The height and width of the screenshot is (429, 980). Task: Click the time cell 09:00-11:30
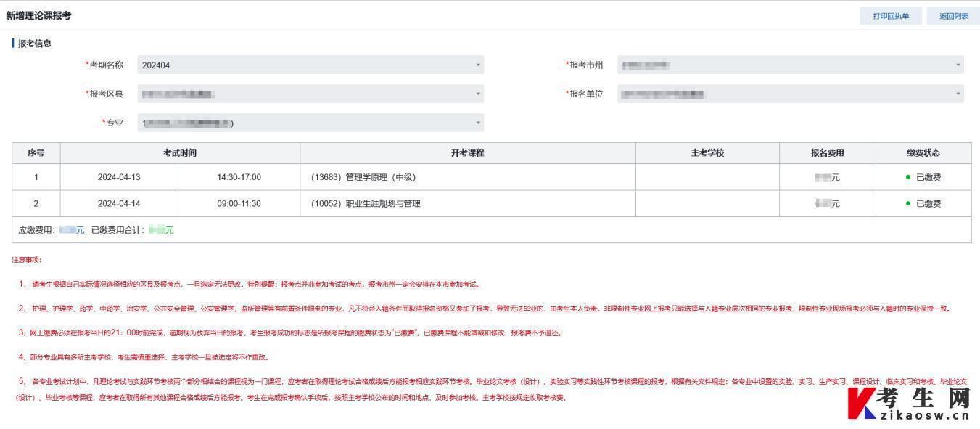click(x=239, y=203)
